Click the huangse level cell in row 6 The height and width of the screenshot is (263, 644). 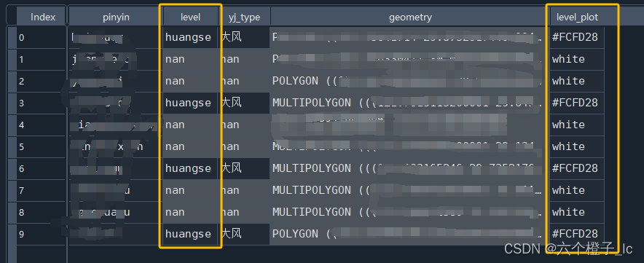click(190, 168)
